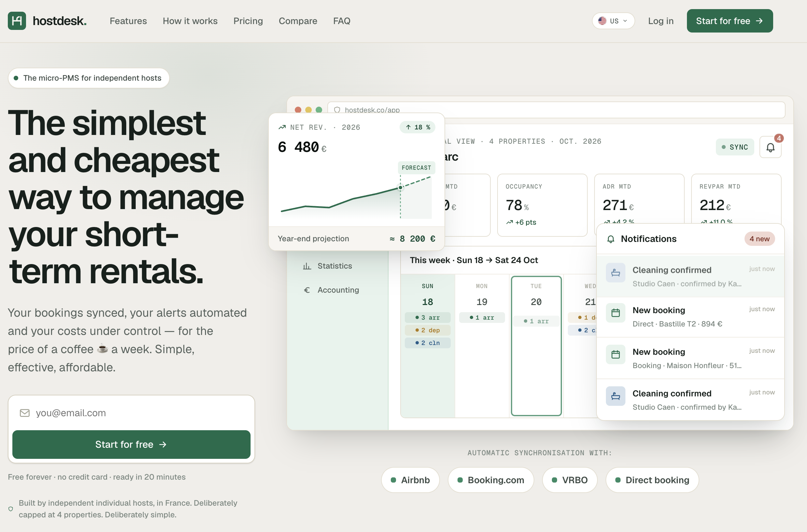Select Monday 19 calendar day
Screen dimensions: 807x532
482,346
